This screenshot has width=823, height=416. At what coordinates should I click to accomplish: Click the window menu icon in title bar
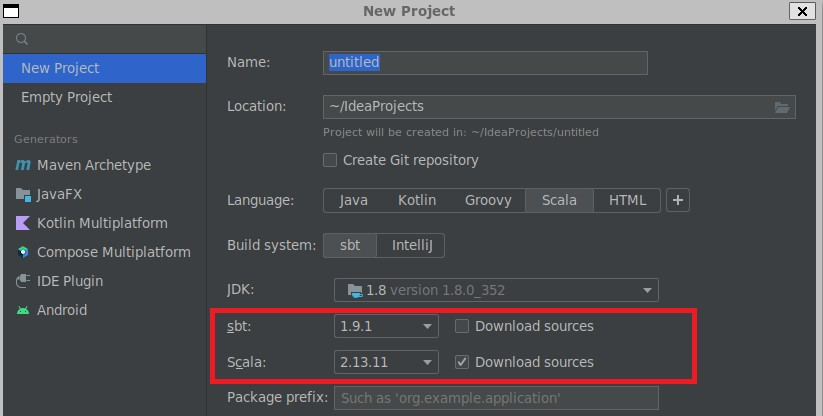(x=11, y=10)
